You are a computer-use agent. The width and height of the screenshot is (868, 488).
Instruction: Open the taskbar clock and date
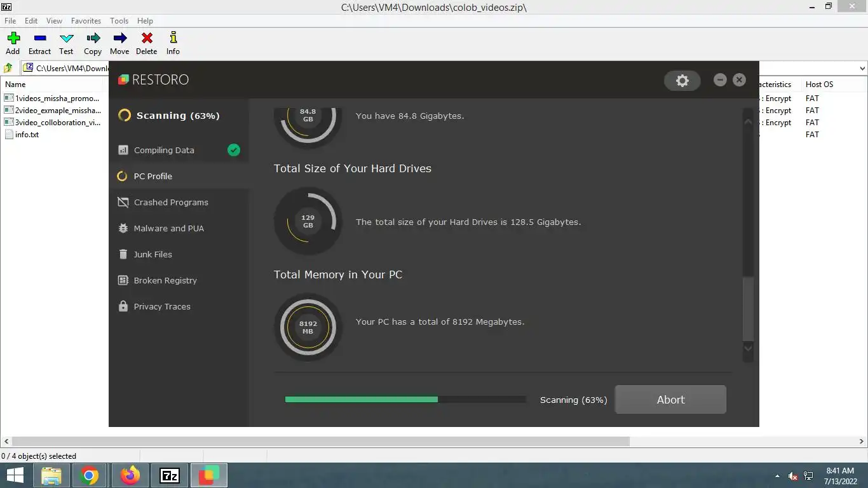(840, 476)
